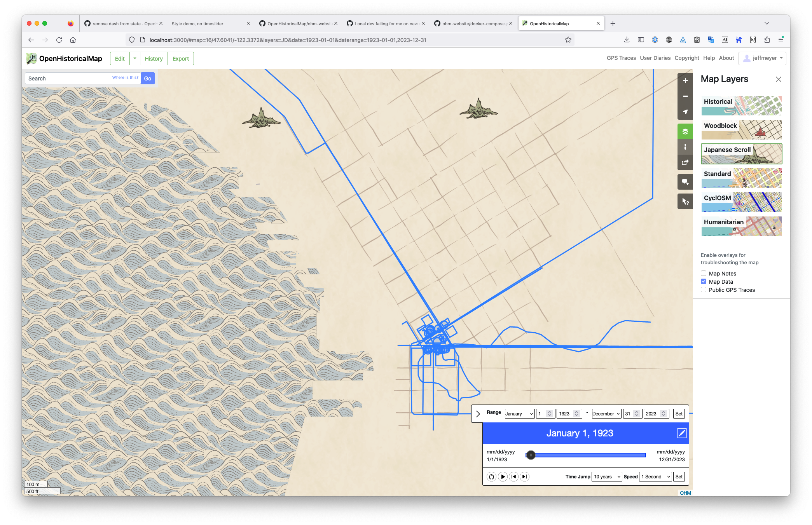
Task: Zoom in on the map
Action: coord(685,80)
